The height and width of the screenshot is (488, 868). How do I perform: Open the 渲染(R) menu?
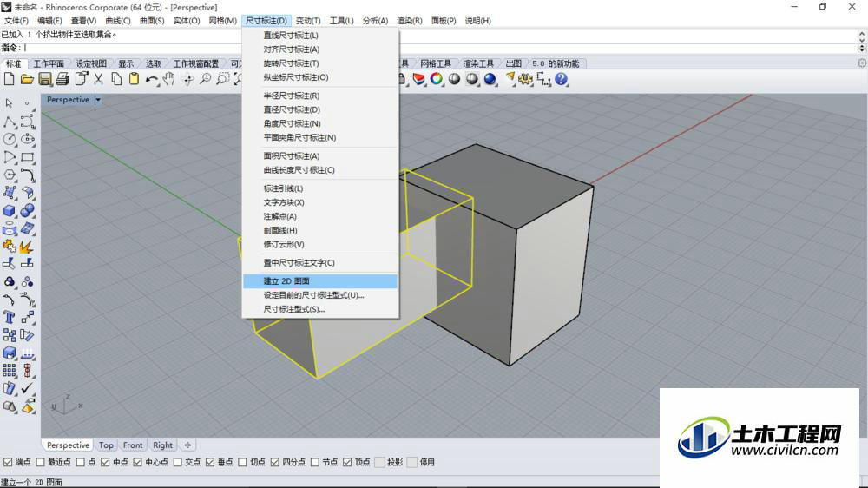(x=410, y=21)
